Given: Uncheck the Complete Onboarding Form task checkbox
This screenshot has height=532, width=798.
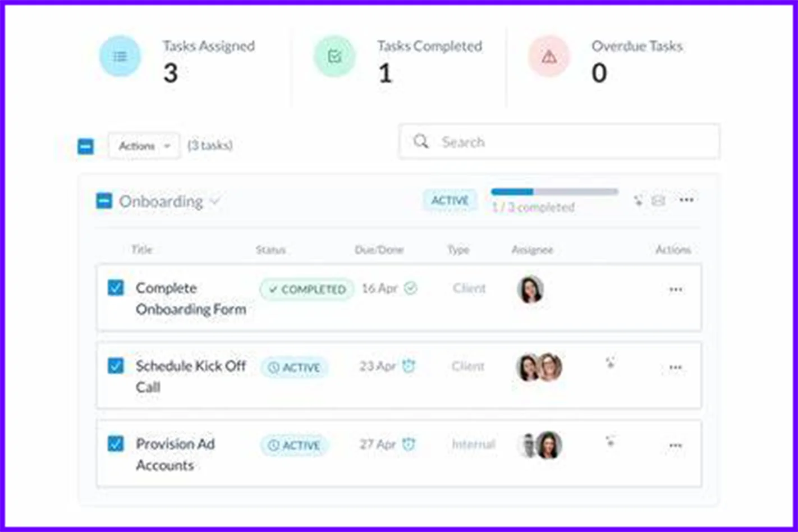Looking at the screenshot, I should click(116, 288).
